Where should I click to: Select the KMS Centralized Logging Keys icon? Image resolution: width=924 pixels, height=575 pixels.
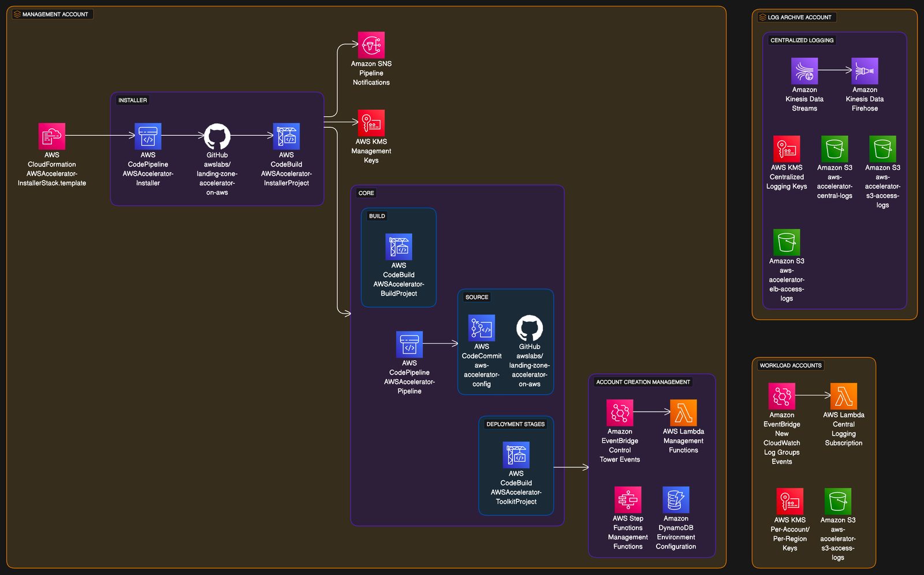[x=787, y=149]
